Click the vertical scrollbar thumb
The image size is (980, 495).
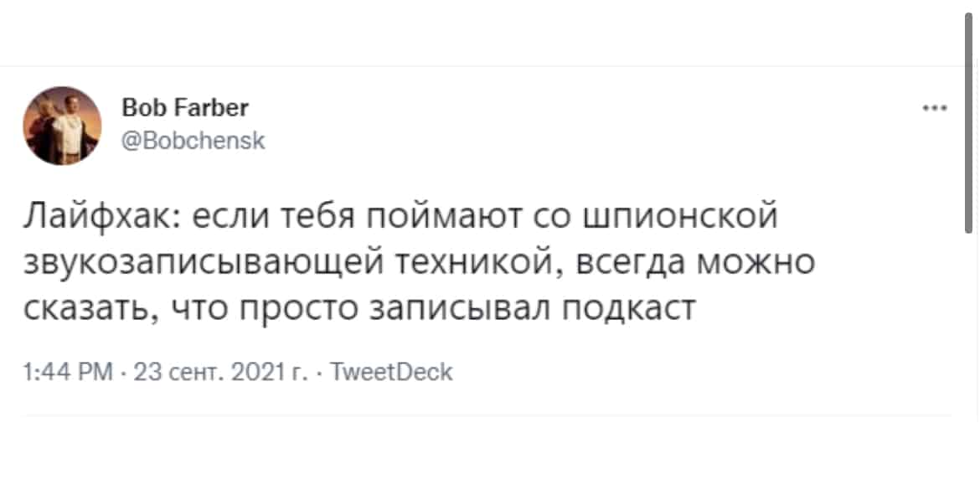coord(968,123)
